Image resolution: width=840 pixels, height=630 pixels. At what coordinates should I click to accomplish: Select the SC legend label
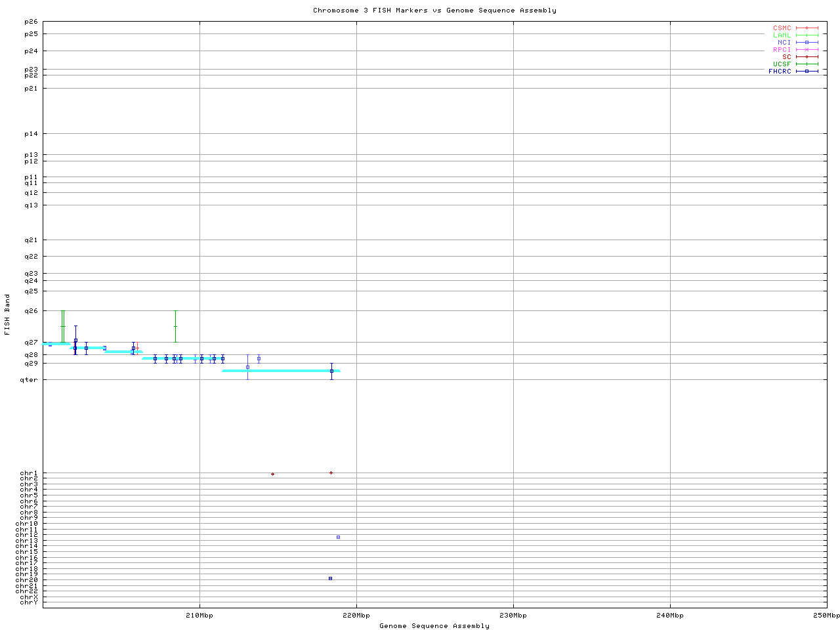786,57
